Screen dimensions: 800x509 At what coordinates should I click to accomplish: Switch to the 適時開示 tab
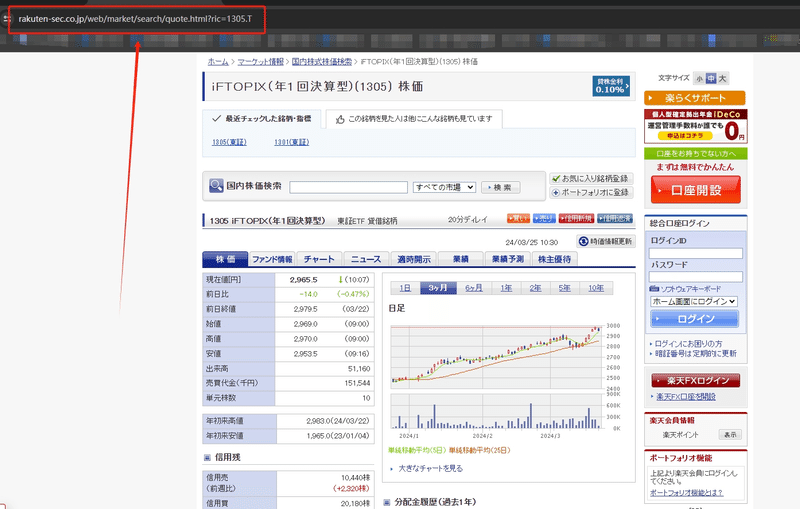pyautogui.click(x=413, y=259)
